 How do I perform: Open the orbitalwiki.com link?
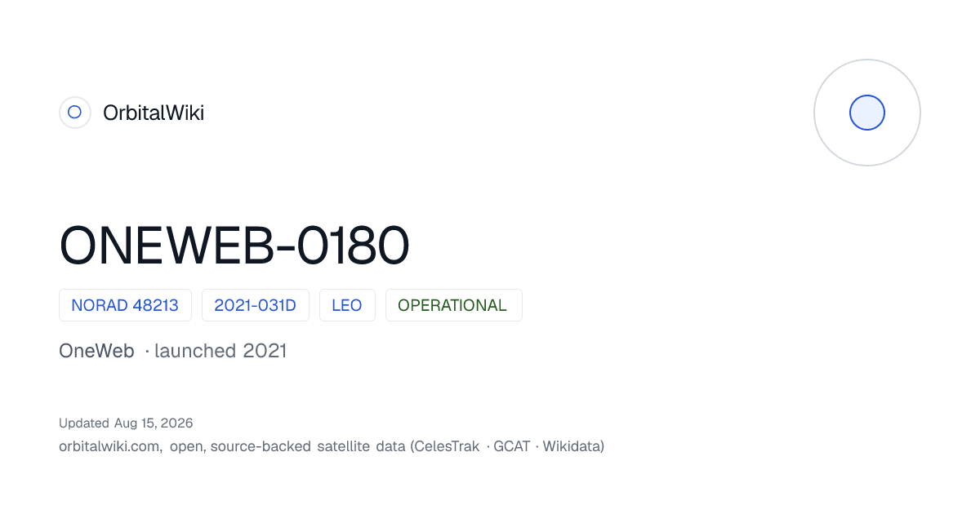coord(109,446)
